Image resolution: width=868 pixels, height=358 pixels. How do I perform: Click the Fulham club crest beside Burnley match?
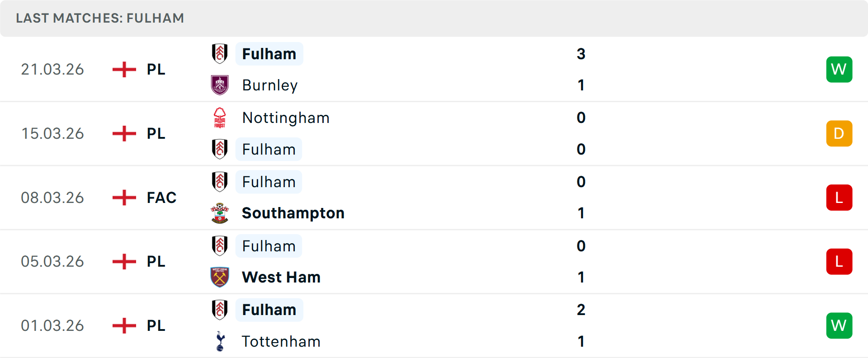pyautogui.click(x=220, y=54)
